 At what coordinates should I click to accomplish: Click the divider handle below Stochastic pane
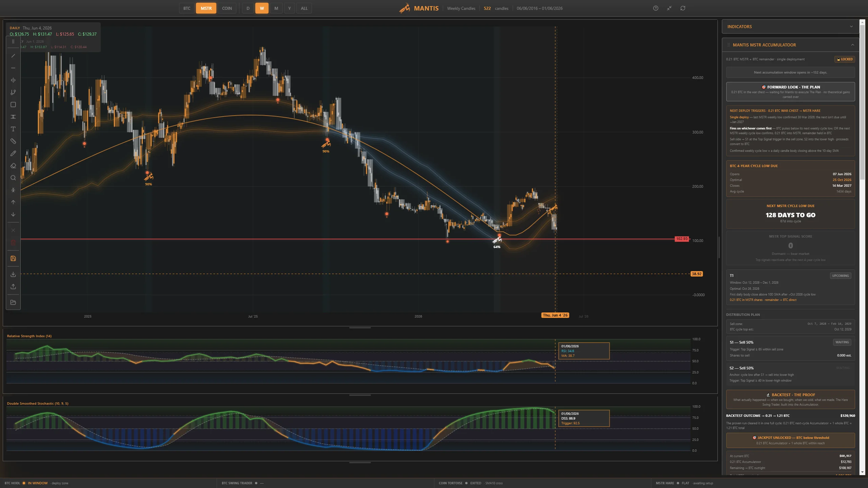click(360, 463)
